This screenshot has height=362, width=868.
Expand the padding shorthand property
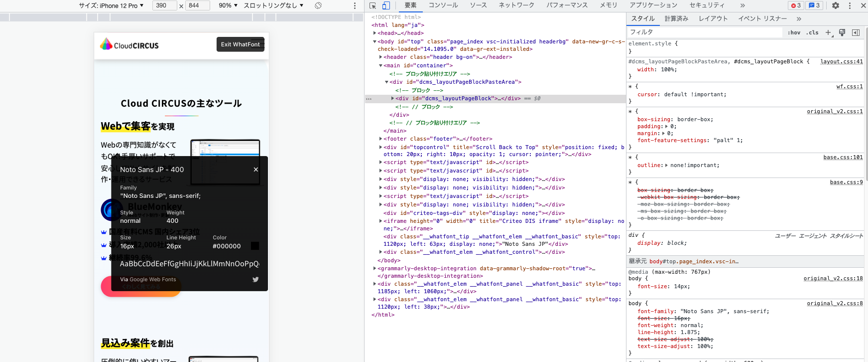click(667, 127)
